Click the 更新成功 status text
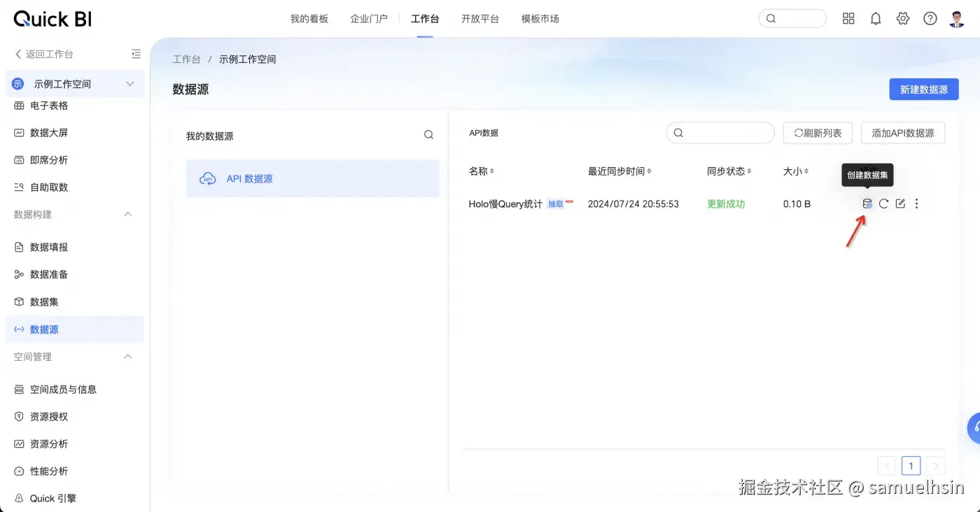This screenshot has height=512, width=980. click(726, 204)
